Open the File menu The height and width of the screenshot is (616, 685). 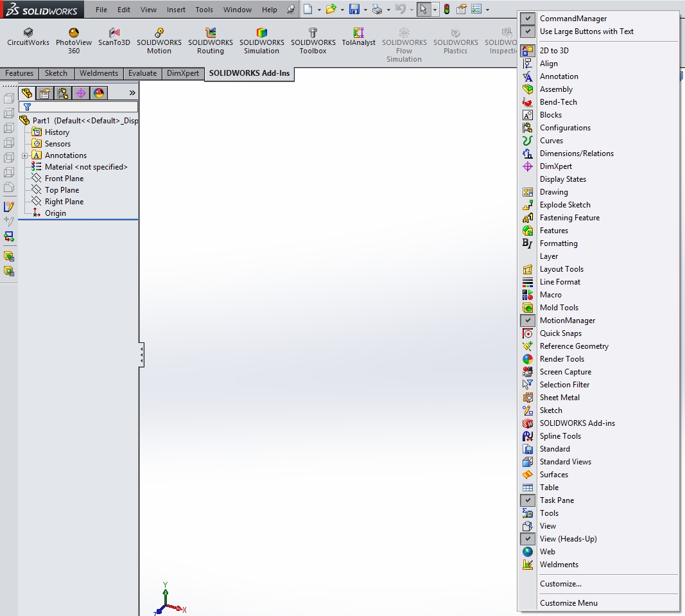click(101, 10)
